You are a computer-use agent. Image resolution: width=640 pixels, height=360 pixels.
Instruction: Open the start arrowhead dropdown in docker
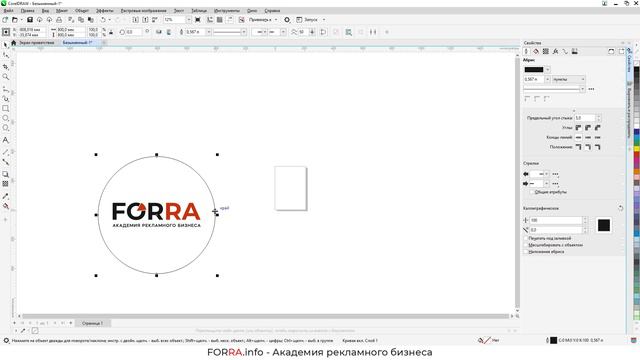click(547, 174)
